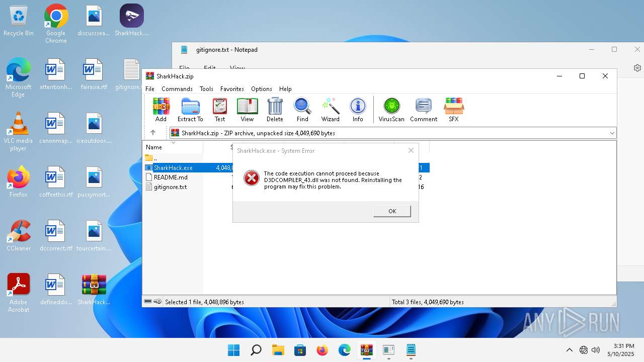This screenshot has width=644, height=362.
Task: Start VirusScan on the archive
Action: pos(391,110)
